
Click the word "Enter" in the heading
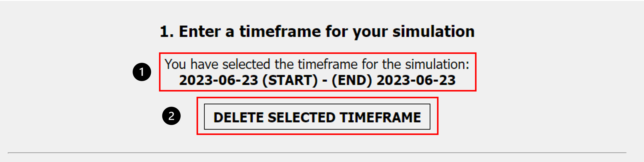click(200, 32)
